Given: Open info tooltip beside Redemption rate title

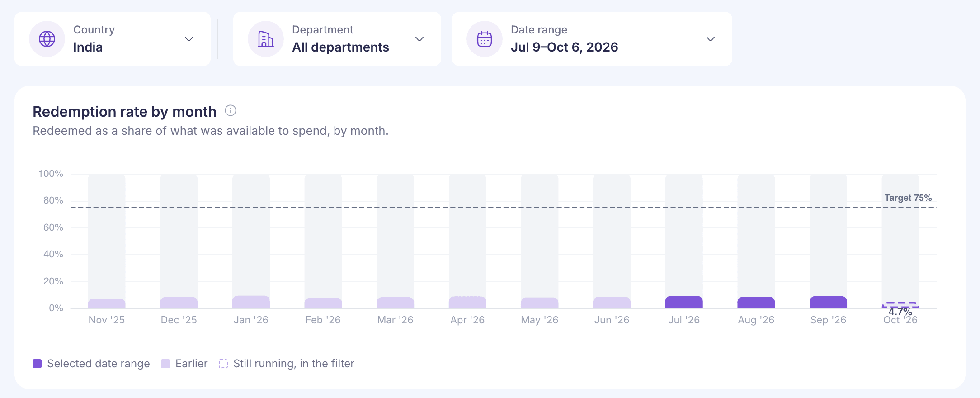Looking at the screenshot, I should pos(231,111).
